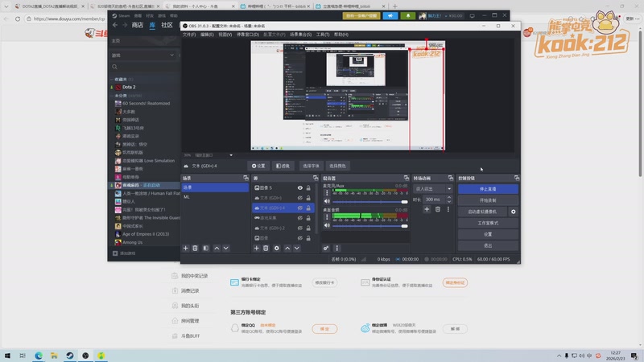Open transition properties three-dot menu

tap(448, 209)
